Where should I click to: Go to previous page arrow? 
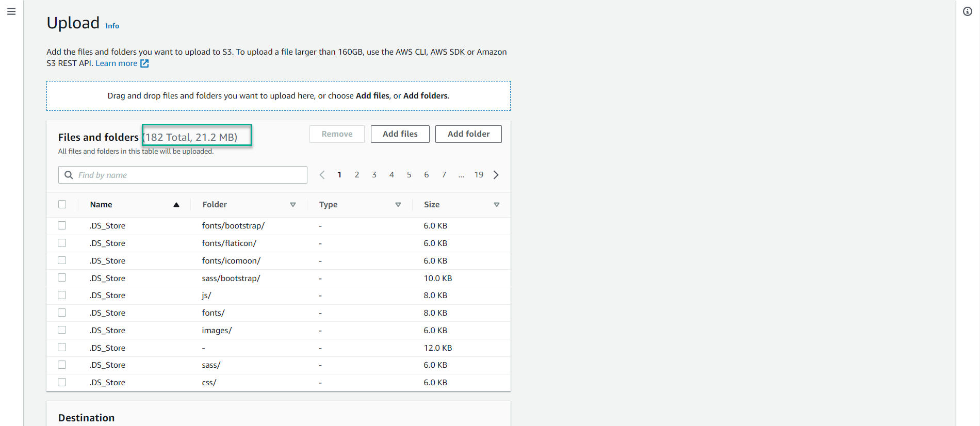[x=322, y=175]
